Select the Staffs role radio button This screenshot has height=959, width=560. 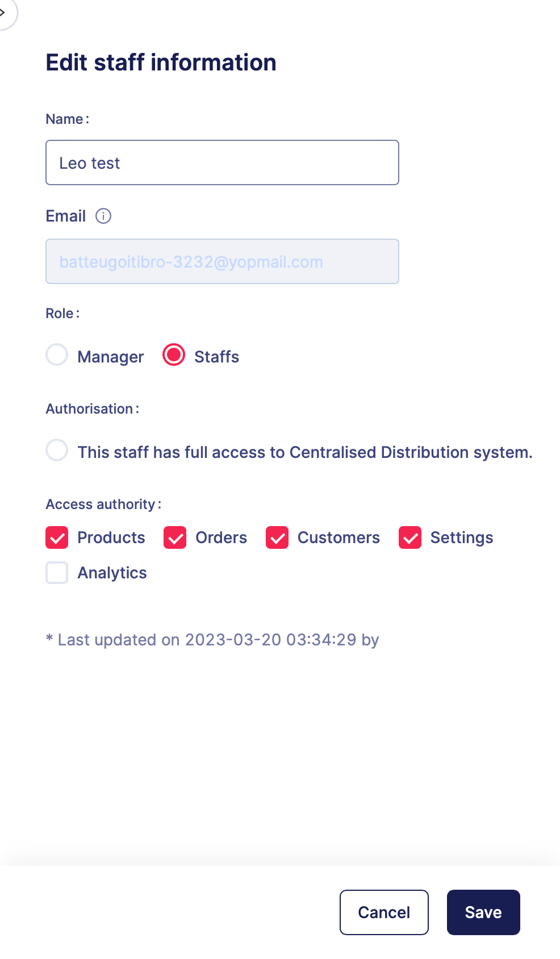(174, 355)
